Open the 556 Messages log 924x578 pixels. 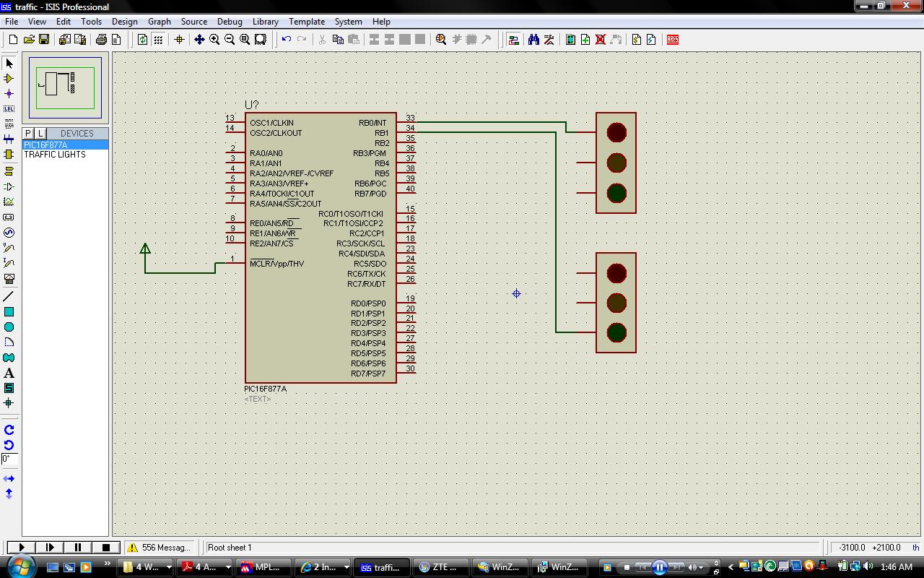pos(160,548)
